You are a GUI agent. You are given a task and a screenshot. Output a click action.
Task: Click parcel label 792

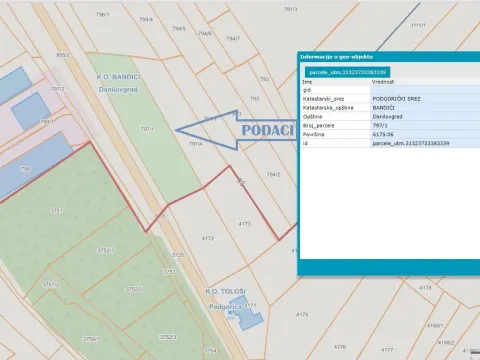[264, 79]
